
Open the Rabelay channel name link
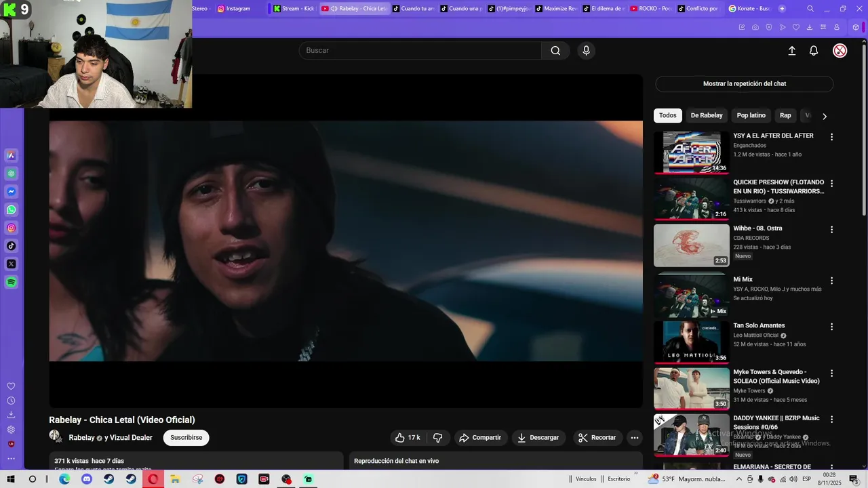tap(81, 438)
